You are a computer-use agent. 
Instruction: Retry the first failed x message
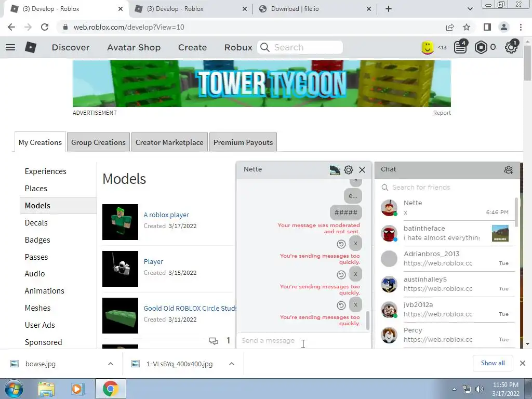pos(341,244)
